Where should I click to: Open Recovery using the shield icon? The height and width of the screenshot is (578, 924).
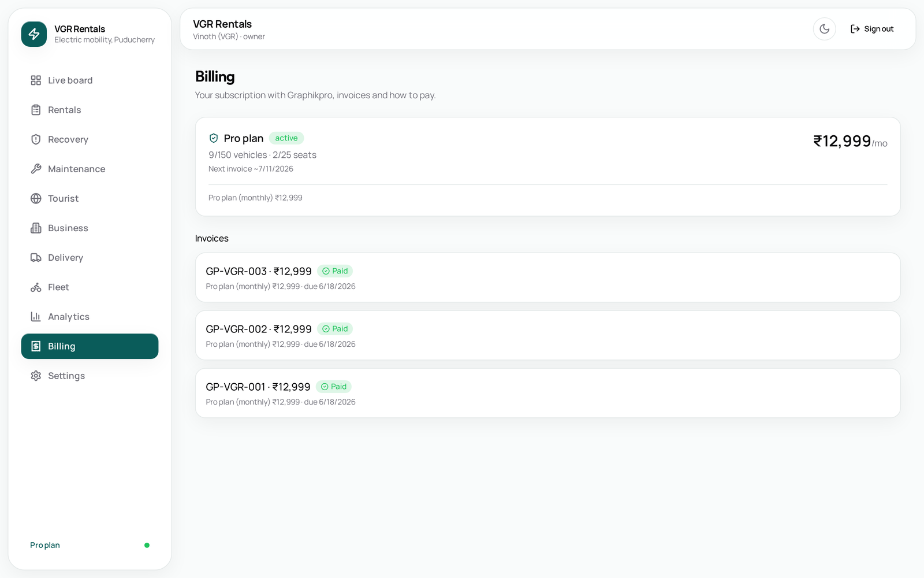[x=36, y=139]
